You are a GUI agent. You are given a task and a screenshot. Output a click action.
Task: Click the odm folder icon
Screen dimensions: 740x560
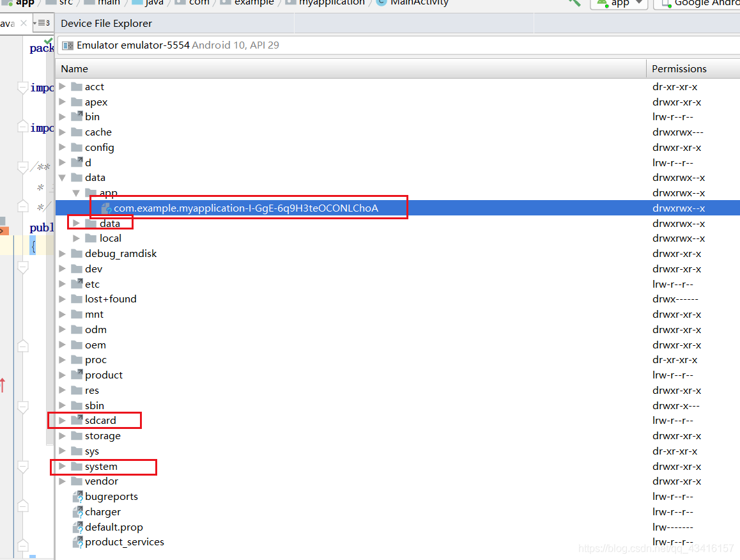[77, 329]
